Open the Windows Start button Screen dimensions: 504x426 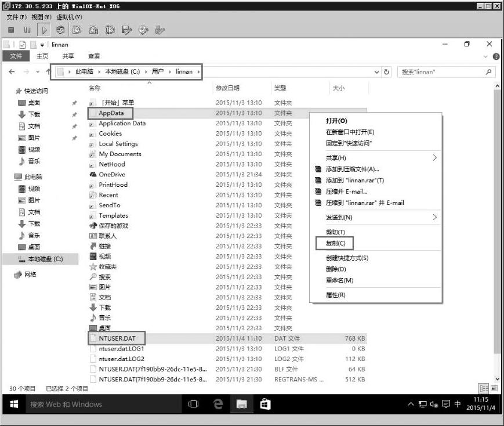[x=14, y=404]
